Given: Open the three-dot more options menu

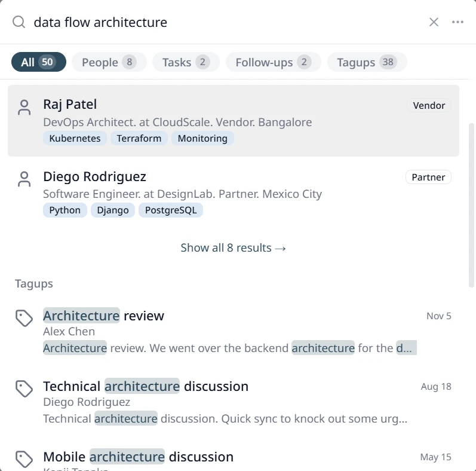Looking at the screenshot, I should [457, 22].
